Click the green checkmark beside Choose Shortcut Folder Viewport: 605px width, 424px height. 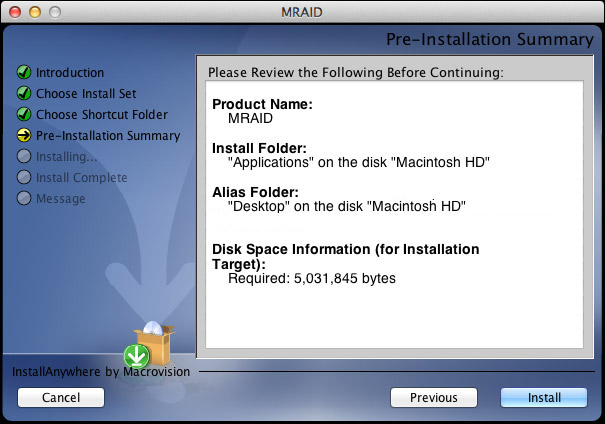pos(24,114)
